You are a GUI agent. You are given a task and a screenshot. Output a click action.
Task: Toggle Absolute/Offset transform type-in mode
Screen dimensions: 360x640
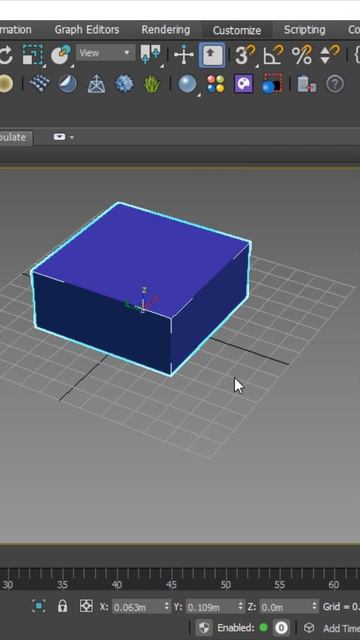pos(86,606)
